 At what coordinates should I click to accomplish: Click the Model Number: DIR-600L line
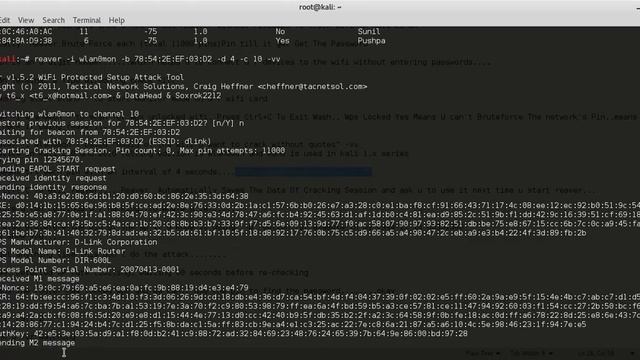[x=56, y=260]
